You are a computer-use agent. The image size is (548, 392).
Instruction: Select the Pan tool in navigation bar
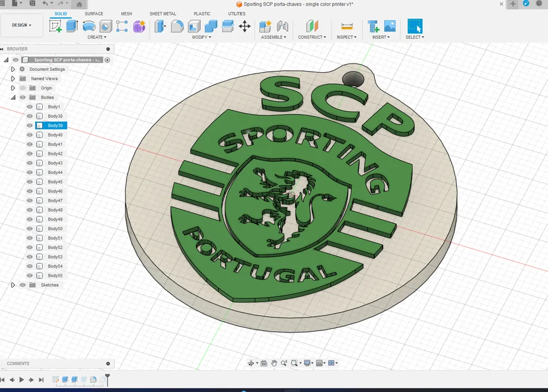point(274,363)
